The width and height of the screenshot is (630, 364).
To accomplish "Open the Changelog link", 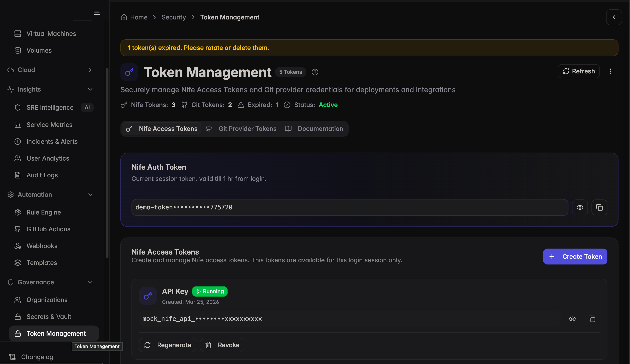I will pyautogui.click(x=37, y=357).
